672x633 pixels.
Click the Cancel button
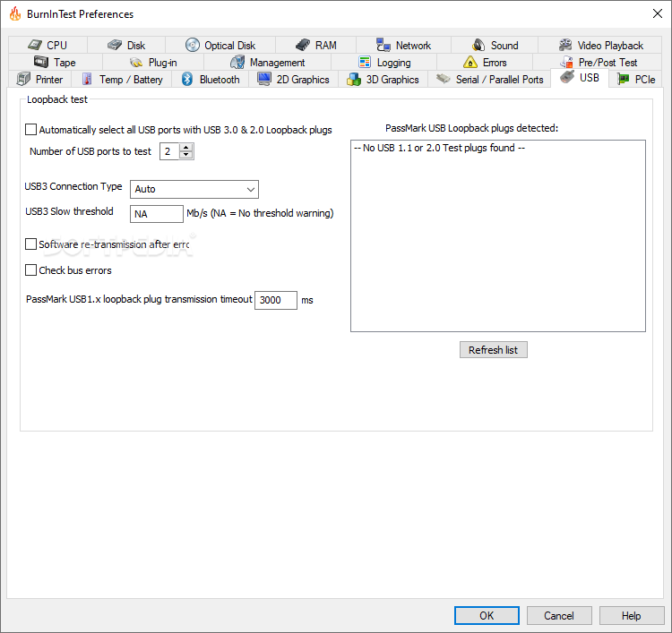pyautogui.click(x=559, y=615)
